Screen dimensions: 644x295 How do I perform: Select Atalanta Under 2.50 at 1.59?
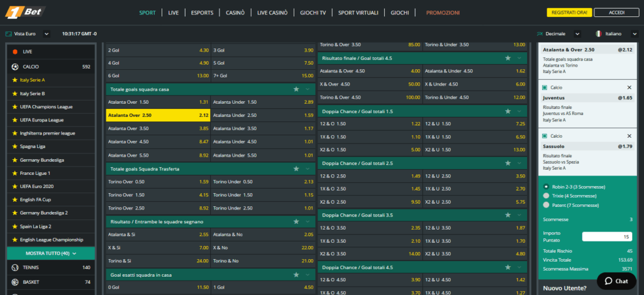pos(264,116)
